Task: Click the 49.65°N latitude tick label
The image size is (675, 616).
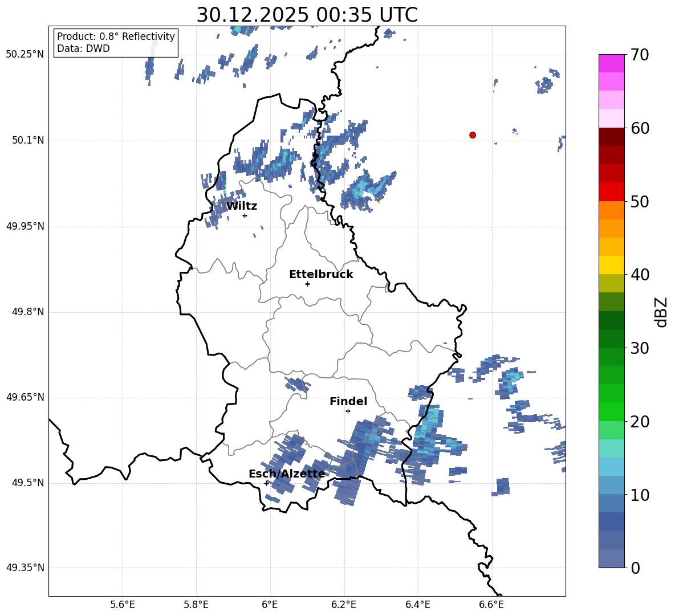Action: (x=25, y=397)
